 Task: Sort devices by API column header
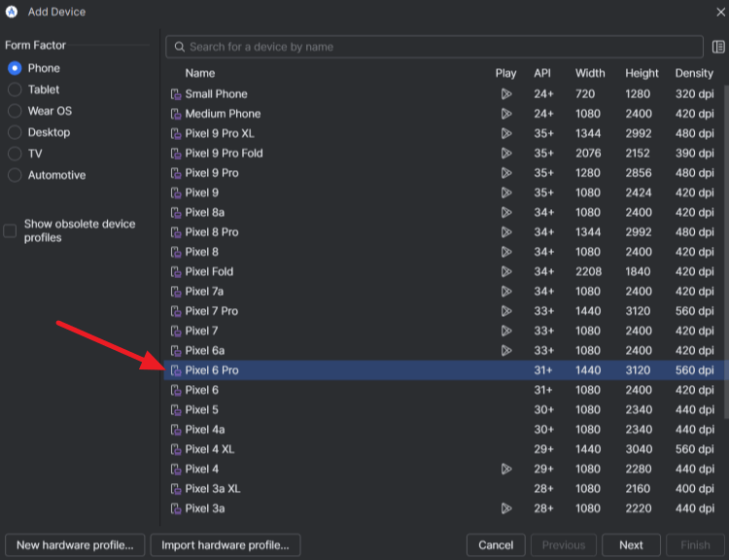click(x=542, y=73)
